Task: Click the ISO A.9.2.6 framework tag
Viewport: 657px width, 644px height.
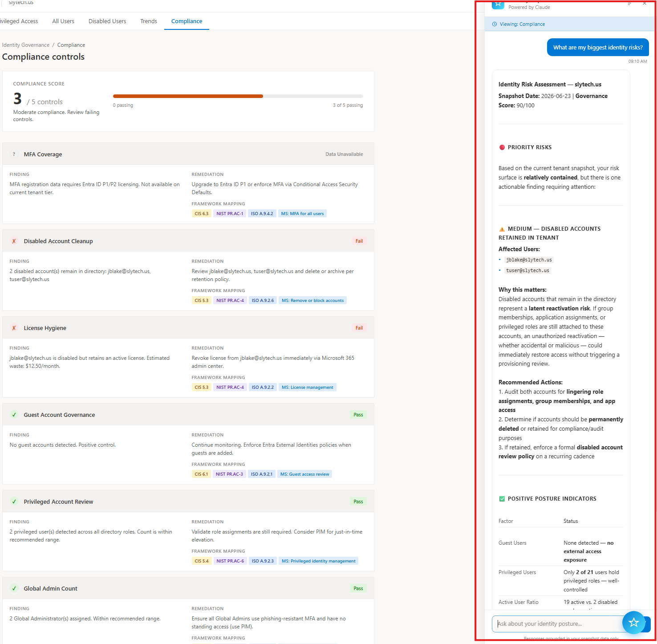Action: coord(263,301)
